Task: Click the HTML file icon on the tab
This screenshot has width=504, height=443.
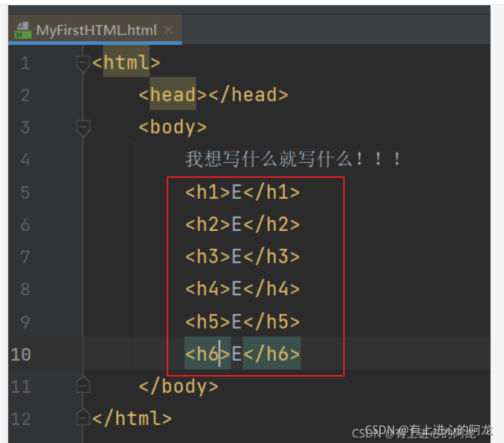Action: coord(23,31)
